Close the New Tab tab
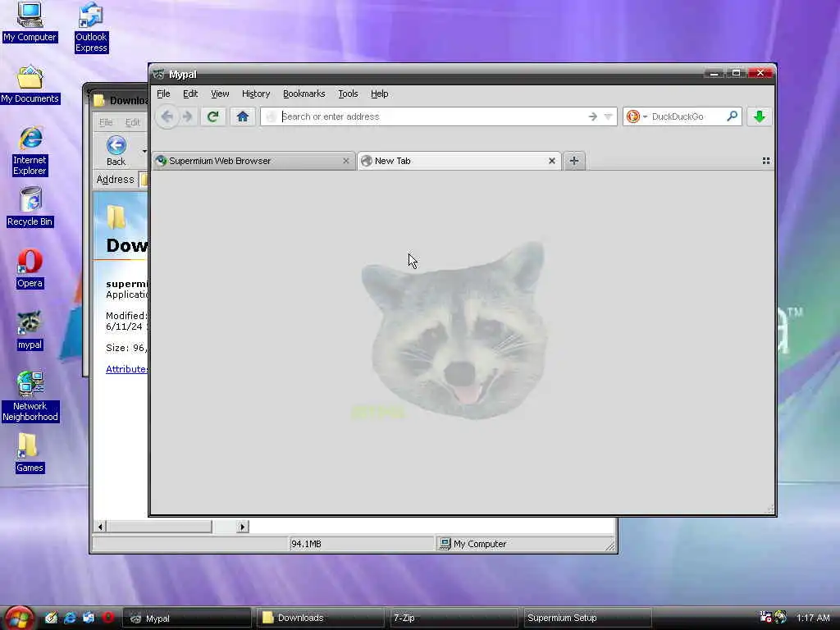840x630 pixels. click(x=552, y=161)
